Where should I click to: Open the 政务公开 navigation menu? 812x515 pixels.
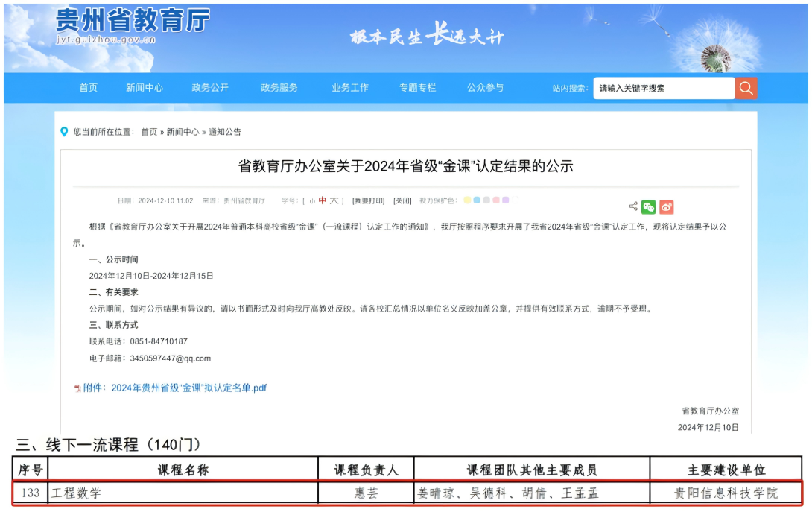pos(210,88)
